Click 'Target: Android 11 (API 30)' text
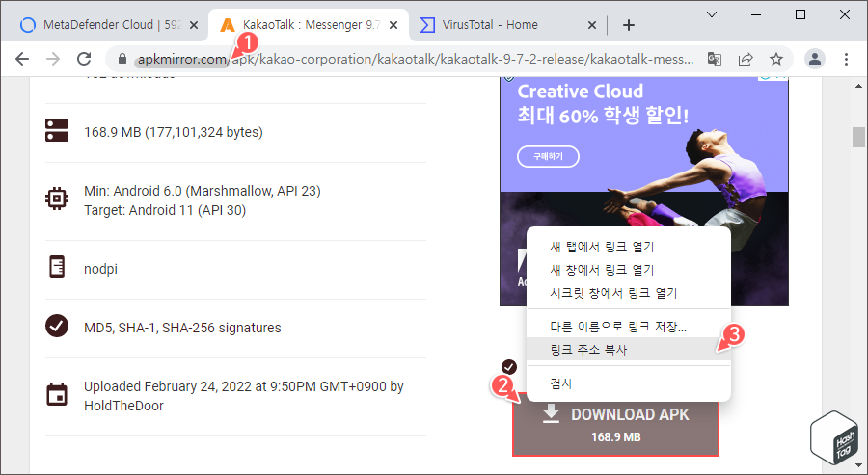Screen dimensions: 868x475 coord(165,211)
